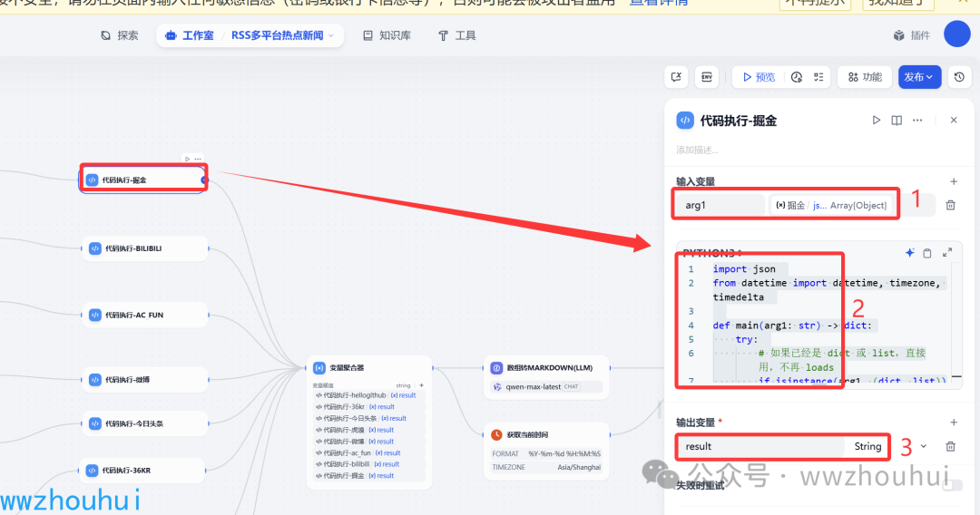Click the %Y-%m-%d %H:%M:%S format value
980x515 pixels.
[564, 454]
